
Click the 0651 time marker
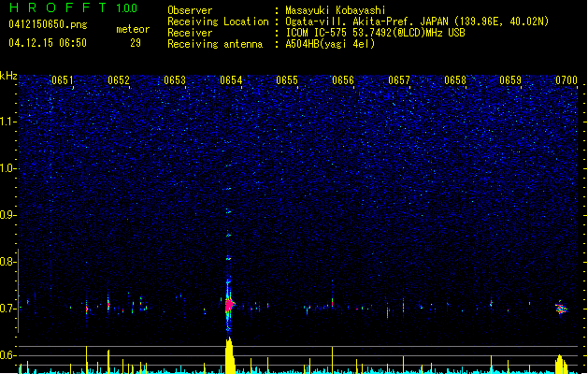pyautogui.click(x=63, y=80)
